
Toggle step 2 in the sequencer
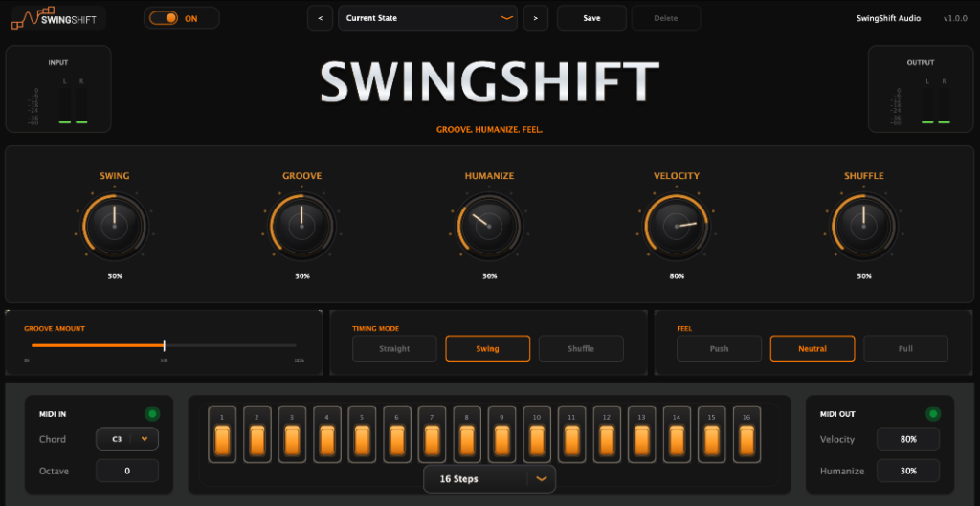pyautogui.click(x=256, y=434)
